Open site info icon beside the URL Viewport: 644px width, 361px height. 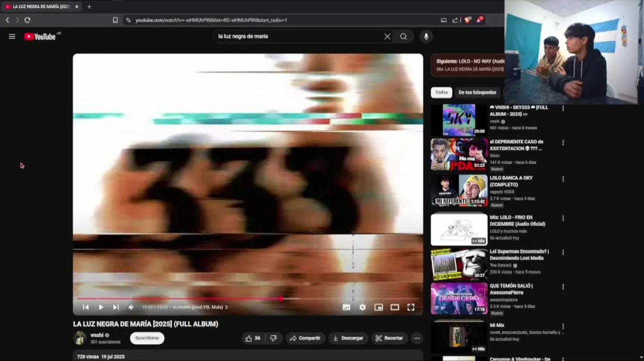128,20
